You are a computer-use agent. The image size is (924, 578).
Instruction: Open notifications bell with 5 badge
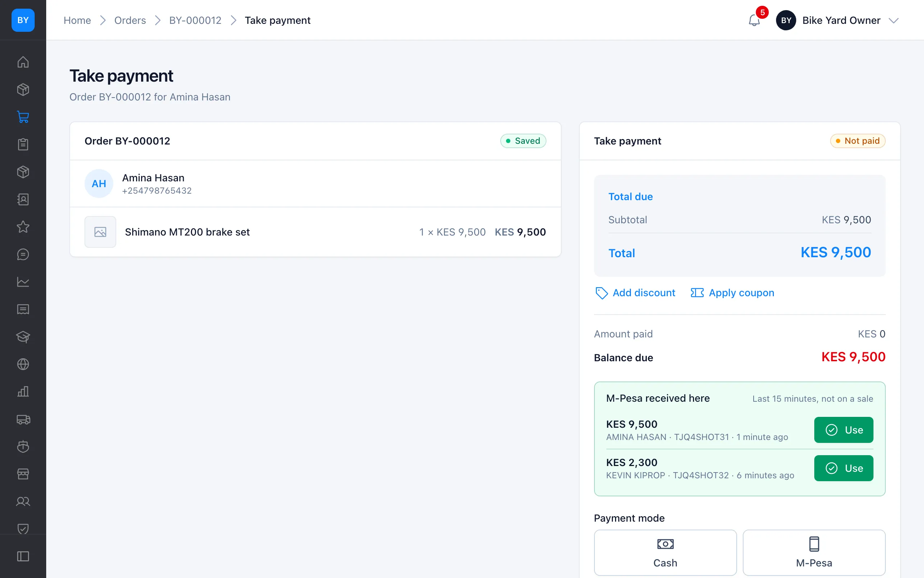pos(754,20)
